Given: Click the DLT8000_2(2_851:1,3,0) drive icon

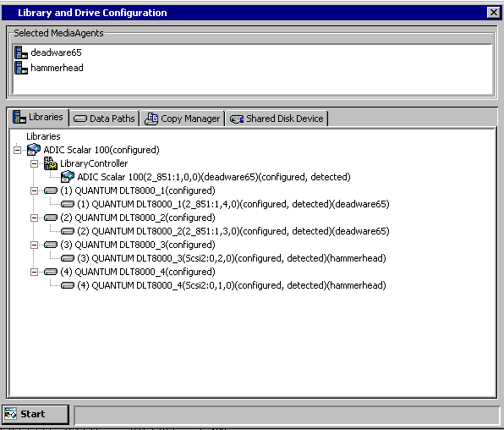Looking at the screenshot, I should click(68, 231).
